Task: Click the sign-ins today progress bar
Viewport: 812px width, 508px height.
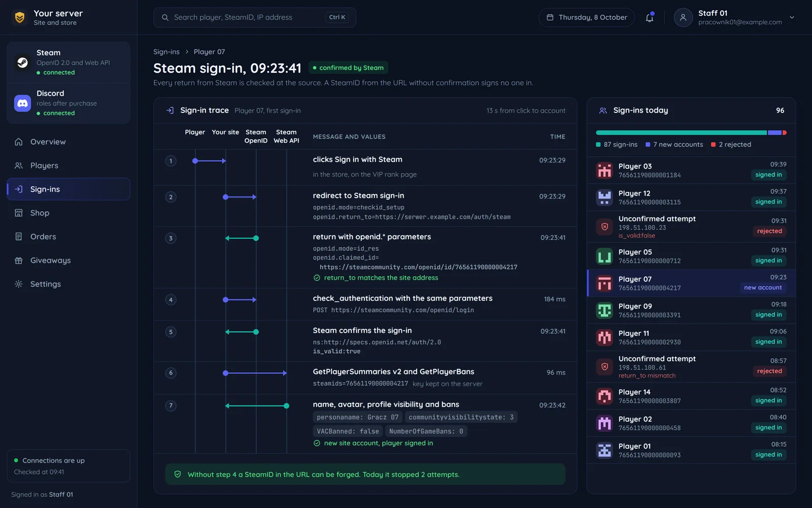Action: pyautogui.click(x=691, y=133)
